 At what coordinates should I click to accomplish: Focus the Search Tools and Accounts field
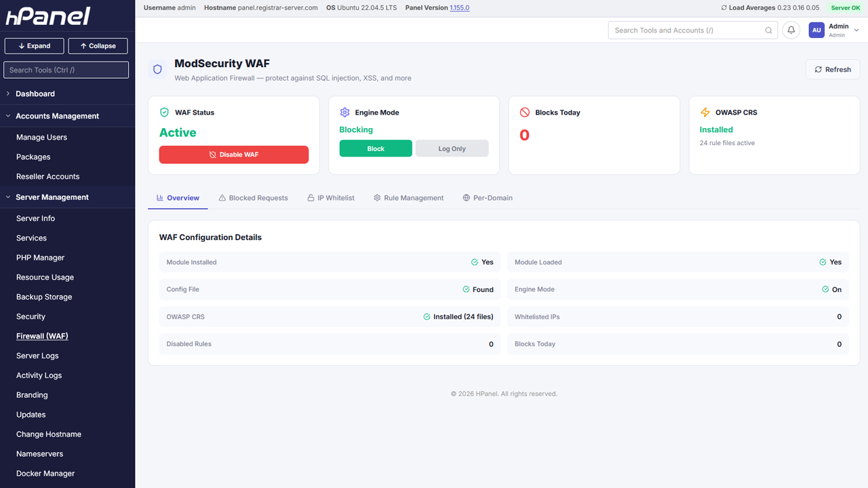click(x=693, y=30)
